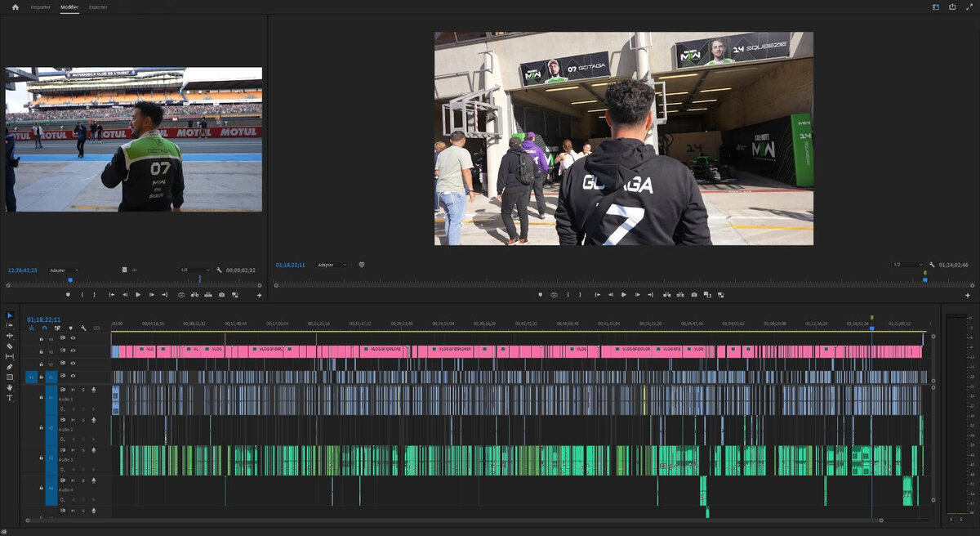
Task: Select the Type tool
Action: point(10,398)
